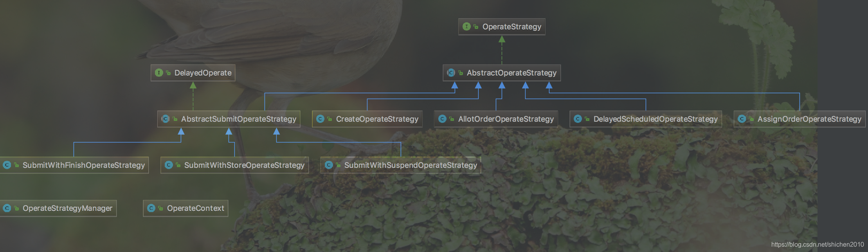This screenshot has height=252, width=868.
Task: Select the DelayedScheduledOperateStrategy class node
Action: [x=646, y=119]
